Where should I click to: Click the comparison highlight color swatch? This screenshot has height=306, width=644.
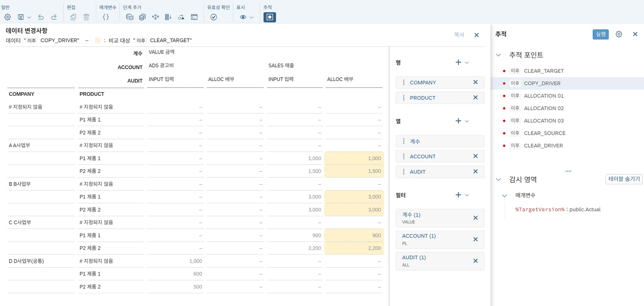tap(98, 41)
